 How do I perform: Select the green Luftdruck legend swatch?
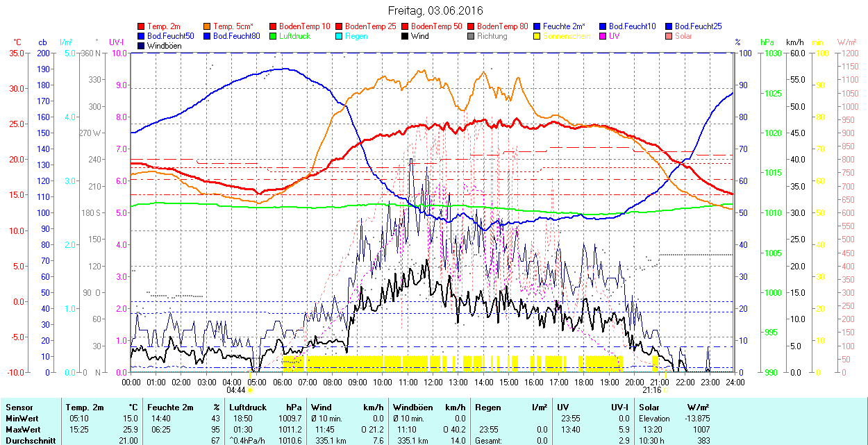pos(273,36)
